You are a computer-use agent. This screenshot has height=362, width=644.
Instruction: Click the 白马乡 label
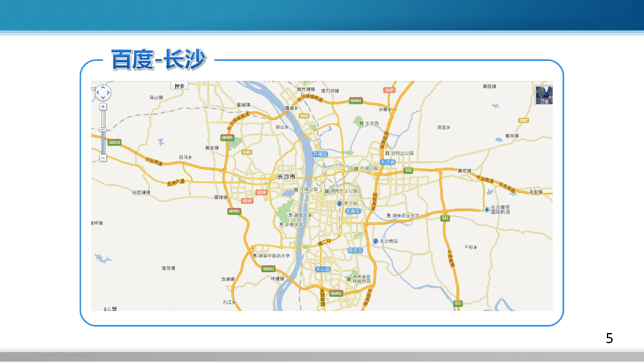coord(186,157)
